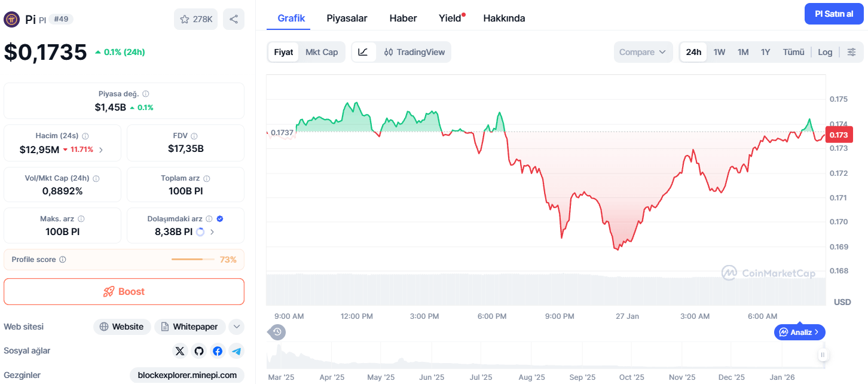Open info icon next to Maks. arz
The image size is (868, 384).
click(81, 219)
